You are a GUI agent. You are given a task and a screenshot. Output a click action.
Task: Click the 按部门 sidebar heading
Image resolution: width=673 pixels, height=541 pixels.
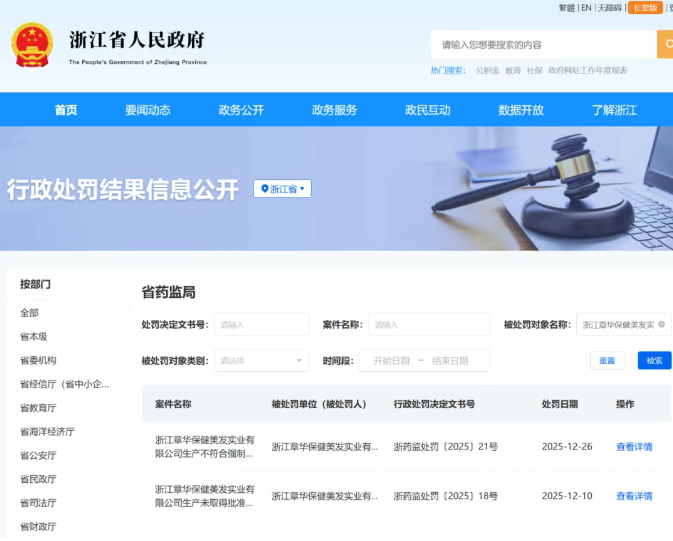pos(35,284)
